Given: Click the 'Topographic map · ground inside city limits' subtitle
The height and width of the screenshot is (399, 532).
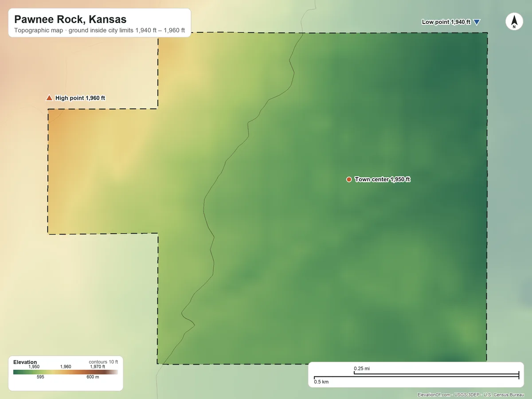Looking at the screenshot, I should [99, 31].
